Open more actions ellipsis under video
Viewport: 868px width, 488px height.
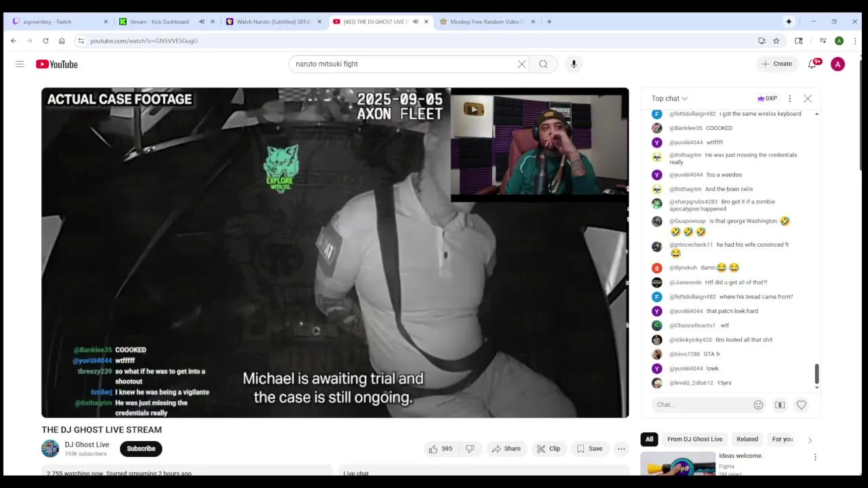pyautogui.click(x=621, y=449)
